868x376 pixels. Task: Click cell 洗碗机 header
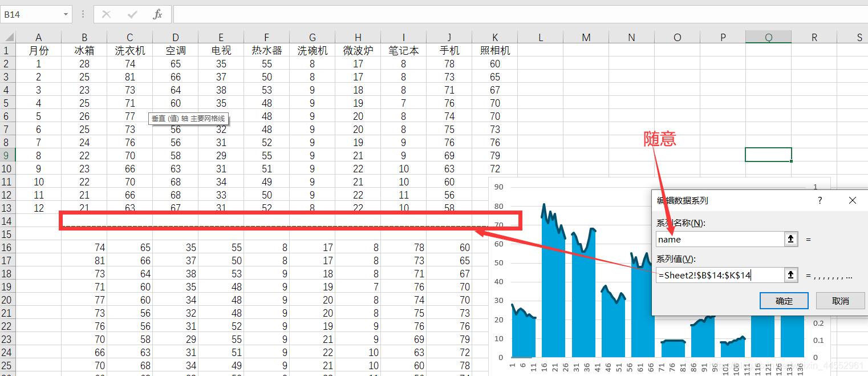pos(313,50)
